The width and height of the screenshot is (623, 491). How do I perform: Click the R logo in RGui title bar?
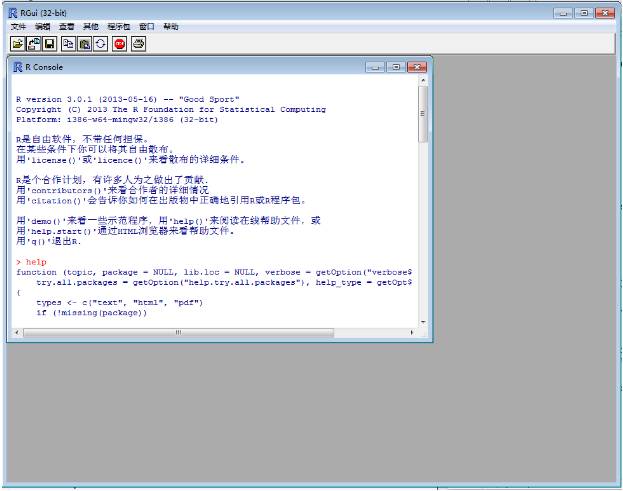[13, 13]
